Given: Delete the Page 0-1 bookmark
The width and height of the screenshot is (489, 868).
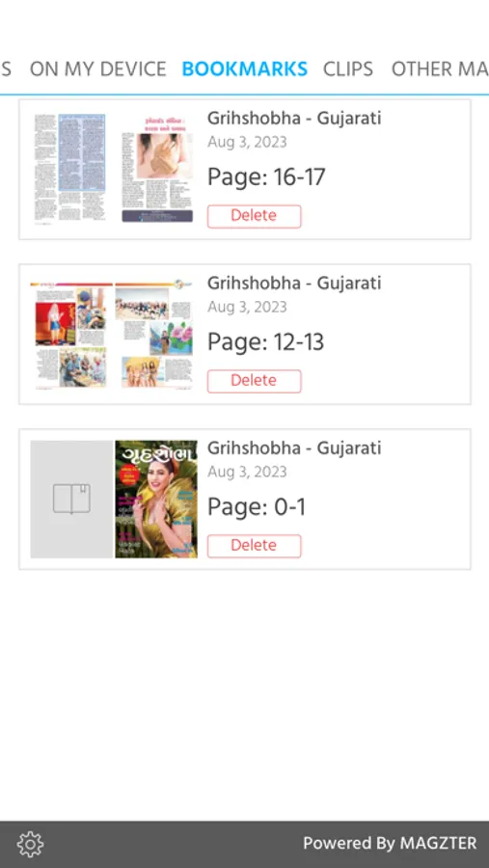Looking at the screenshot, I should 255,546.
